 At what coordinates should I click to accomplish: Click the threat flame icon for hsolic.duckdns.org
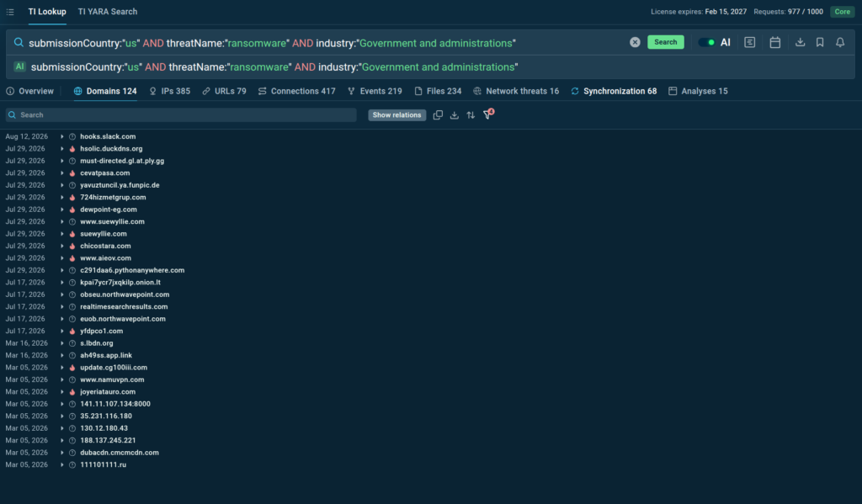click(x=72, y=148)
